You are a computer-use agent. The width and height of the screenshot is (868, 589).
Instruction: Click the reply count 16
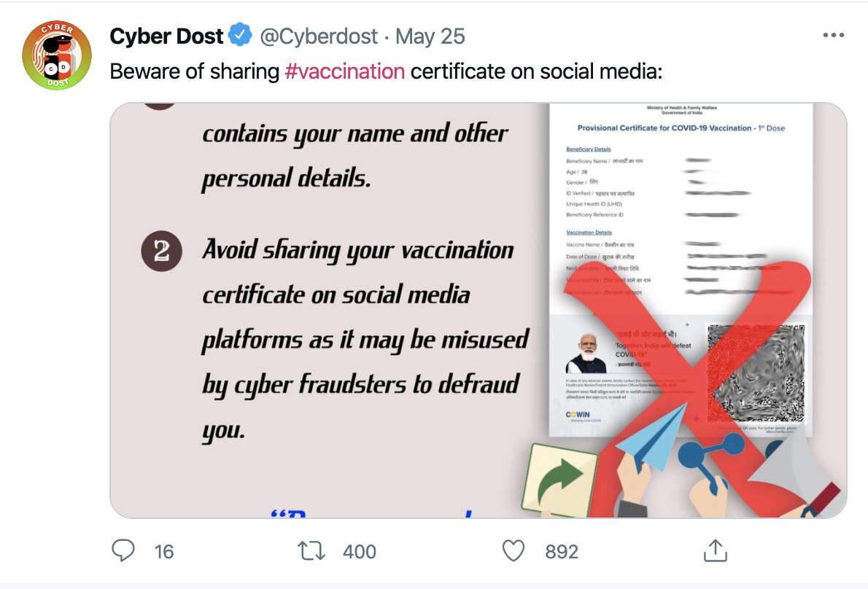(164, 552)
